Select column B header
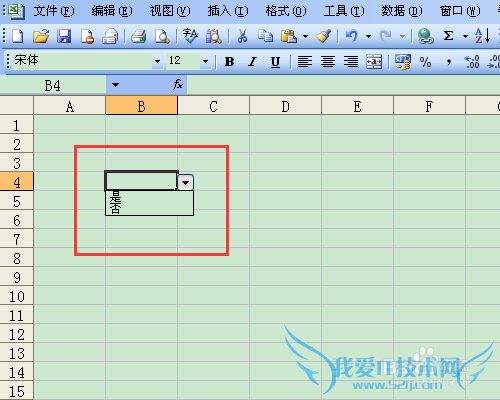This screenshot has height=400, width=500. [142, 106]
